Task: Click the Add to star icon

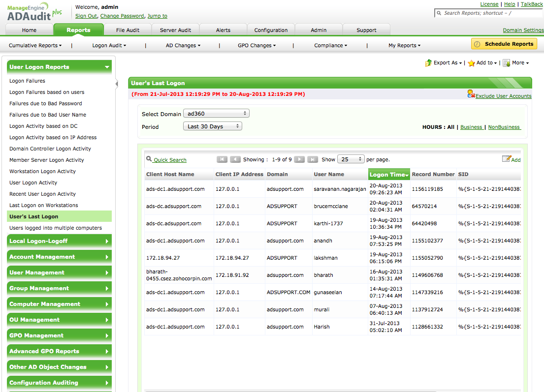Action: (471, 63)
